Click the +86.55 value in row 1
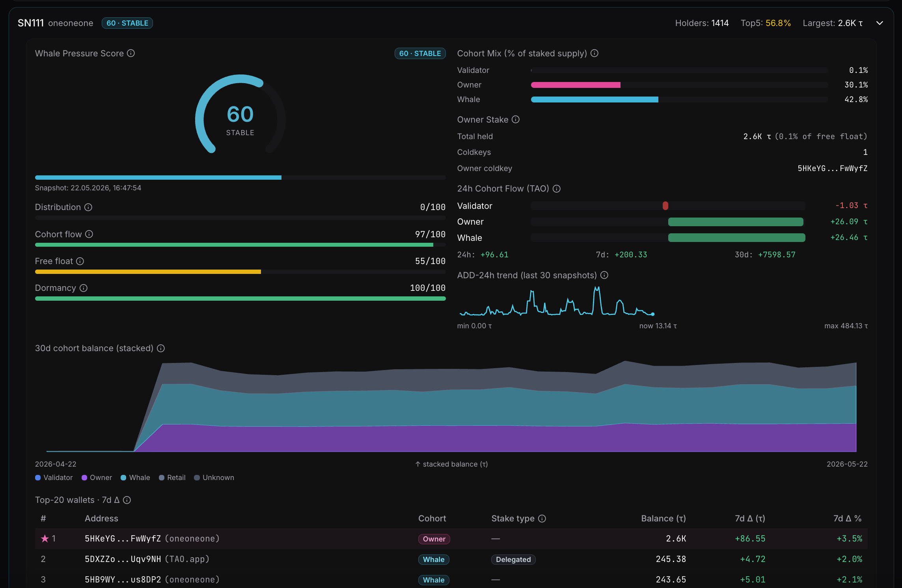Screen dimensions: 902x588 (750, 539)
